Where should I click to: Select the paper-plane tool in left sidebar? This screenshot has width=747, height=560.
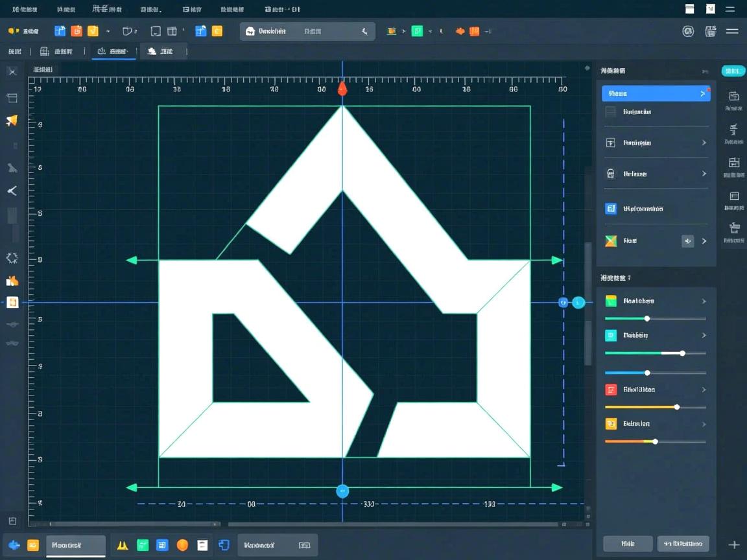(12, 121)
